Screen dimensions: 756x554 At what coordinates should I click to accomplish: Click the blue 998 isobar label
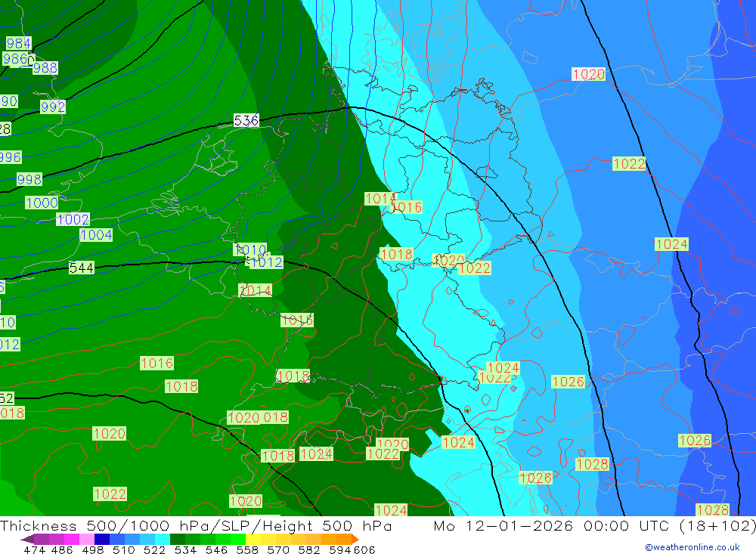pos(29,179)
